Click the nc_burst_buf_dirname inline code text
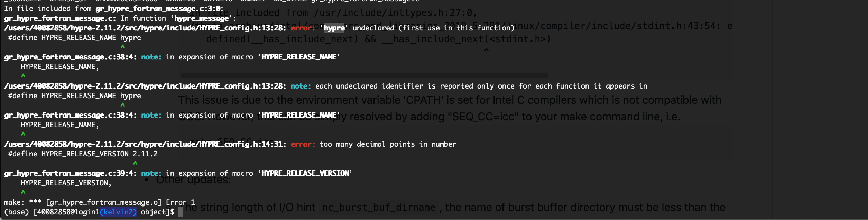This screenshot has height=220, width=868. (379, 208)
